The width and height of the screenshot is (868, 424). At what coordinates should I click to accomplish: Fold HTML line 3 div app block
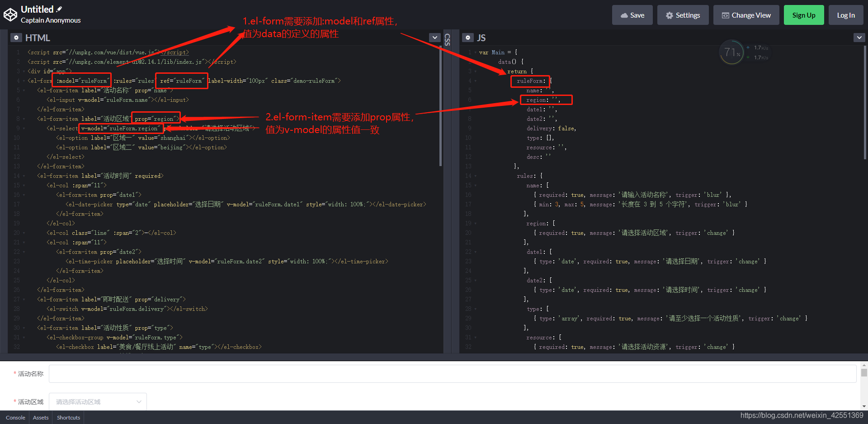tap(24, 71)
